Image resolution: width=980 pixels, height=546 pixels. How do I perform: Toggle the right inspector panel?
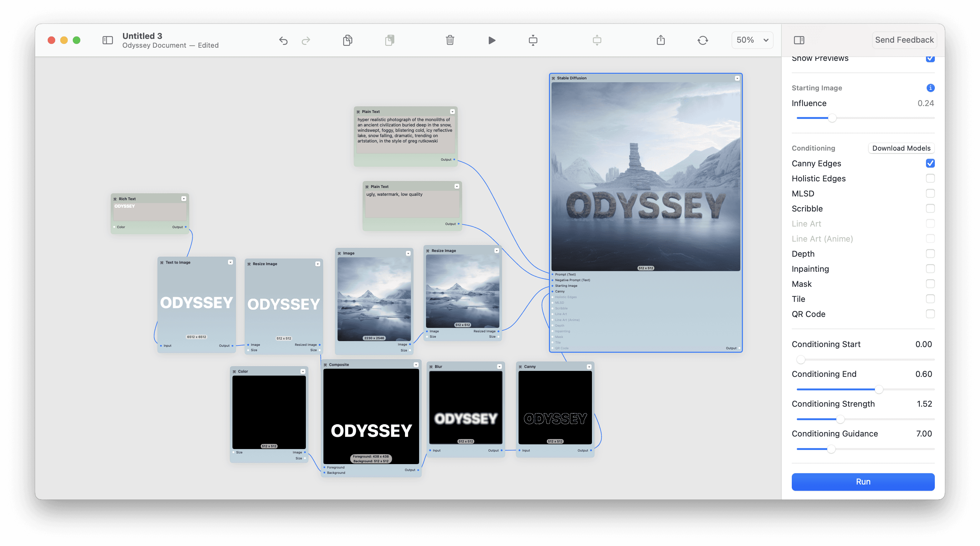click(799, 40)
